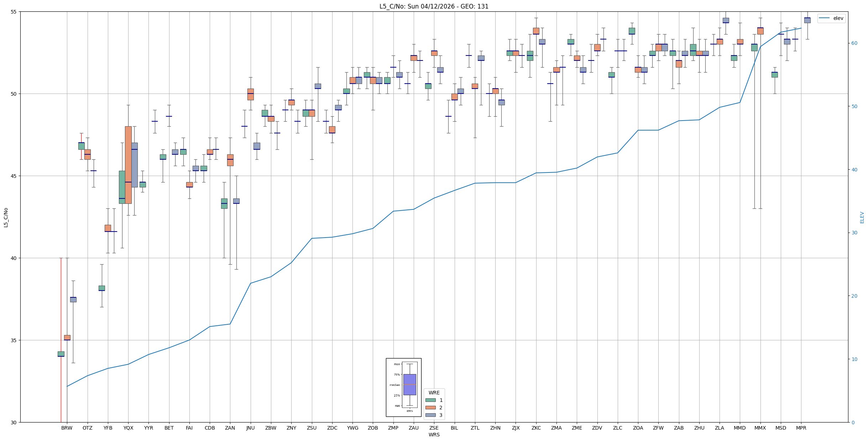Screen dimensions: 868x441
Task: Click the BIL station tick label
Action: tap(454, 428)
